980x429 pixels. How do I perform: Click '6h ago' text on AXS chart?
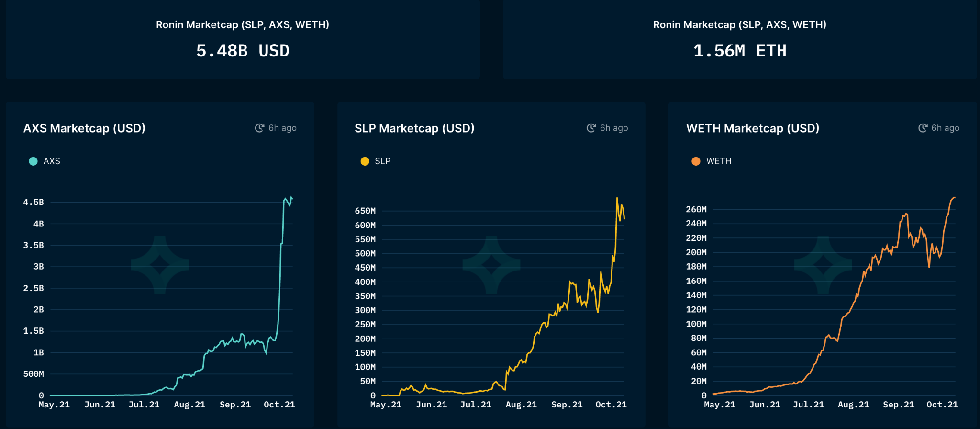(x=282, y=128)
